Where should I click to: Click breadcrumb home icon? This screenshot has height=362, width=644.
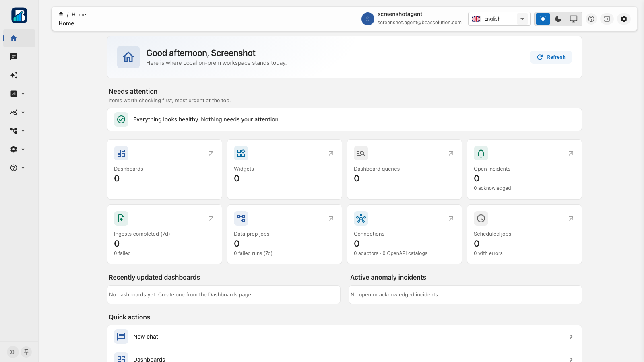tap(61, 14)
